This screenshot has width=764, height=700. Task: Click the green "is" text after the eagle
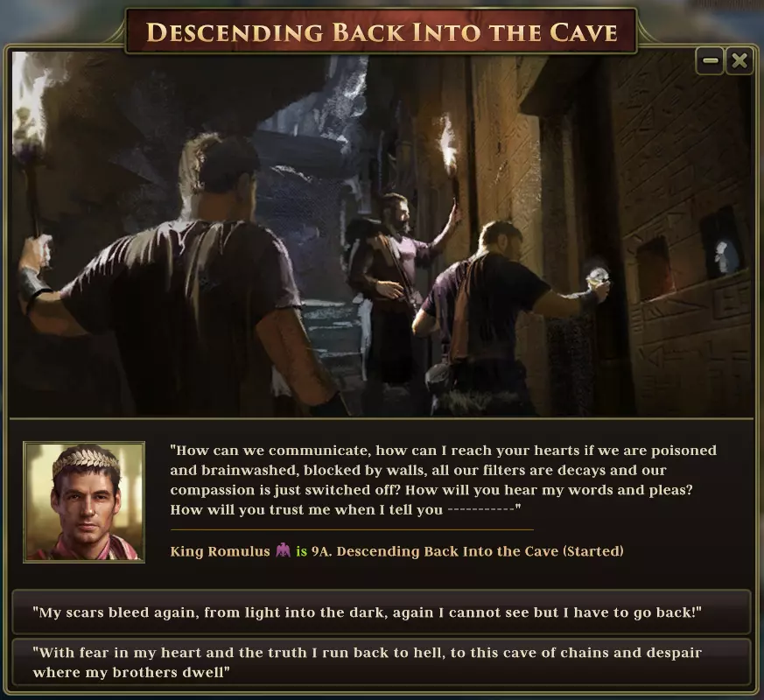(302, 551)
